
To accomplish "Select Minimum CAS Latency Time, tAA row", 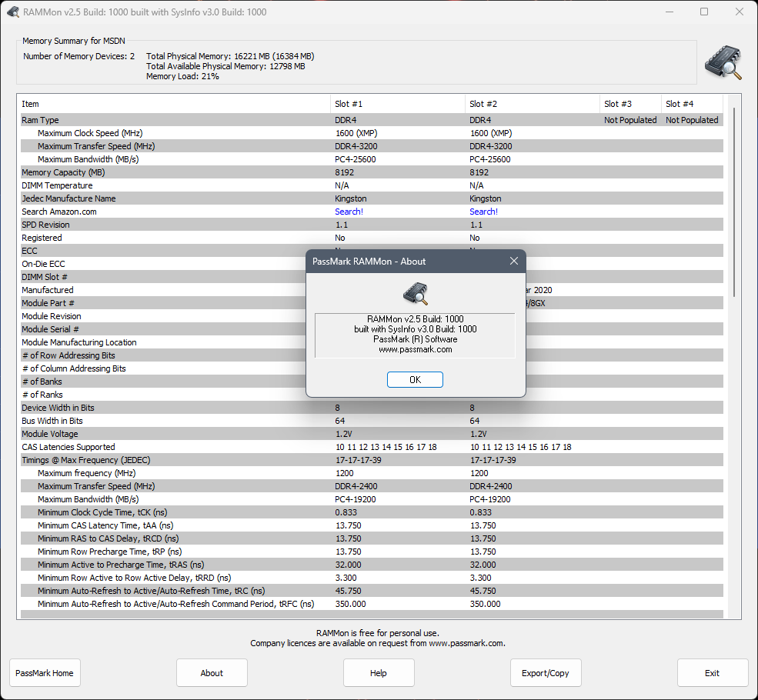I will pyautogui.click(x=372, y=525).
